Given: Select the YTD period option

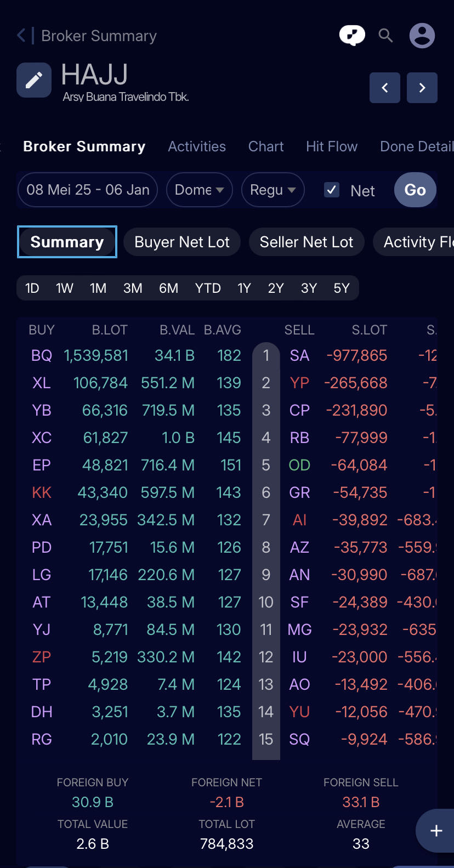Looking at the screenshot, I should click(x=208, y=288).
